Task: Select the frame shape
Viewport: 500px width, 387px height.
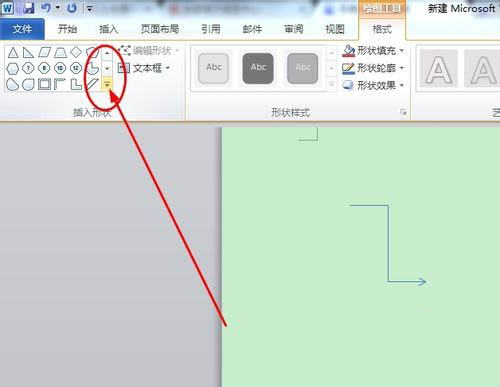Action: tap(44, 84)
